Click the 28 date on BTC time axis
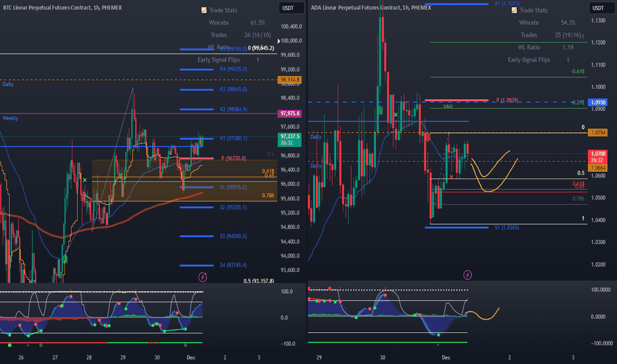Image resolution: width=617 pixels, height=364 pixels. pyautogui.click(x=89, y=357)
